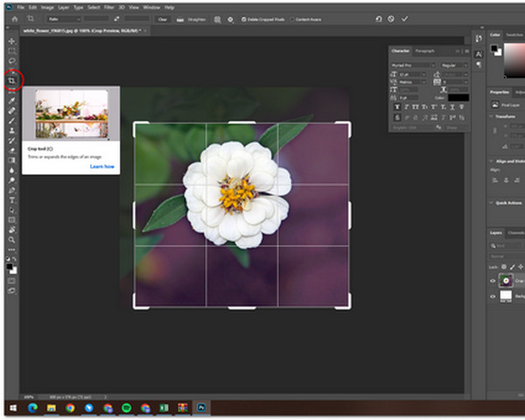
Task: Select the Zoom tool
Action: tap(11, 240)
